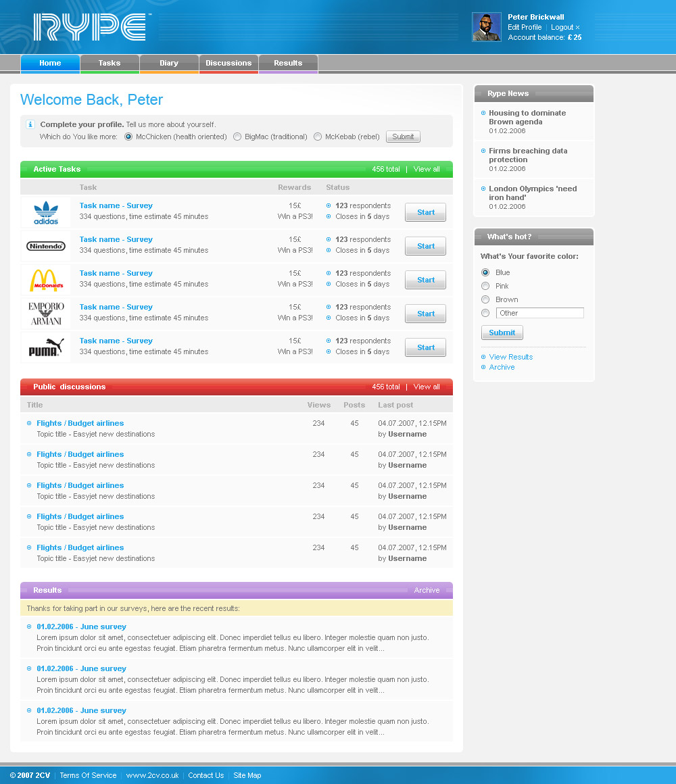Submit the favorite color poll
This screenshot has width=676, height=784.
(502, 333)
